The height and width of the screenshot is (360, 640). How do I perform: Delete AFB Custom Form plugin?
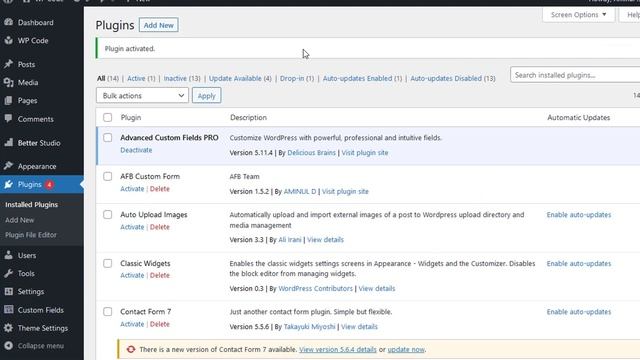coord(160,189)
